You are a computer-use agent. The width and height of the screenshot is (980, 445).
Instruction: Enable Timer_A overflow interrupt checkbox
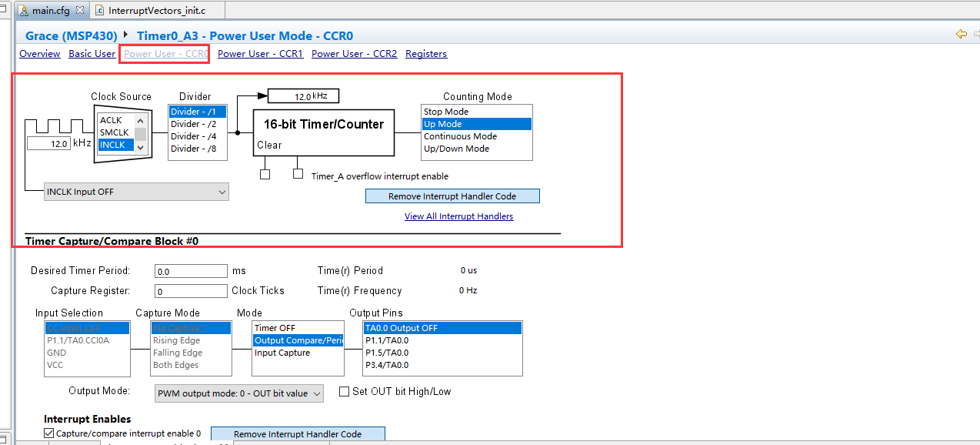(298, 174)
